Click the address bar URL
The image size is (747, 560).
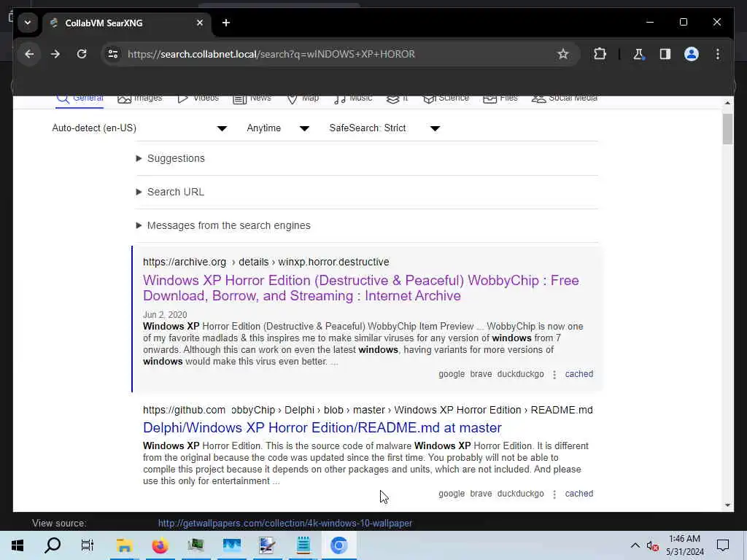tap(271, 54)
